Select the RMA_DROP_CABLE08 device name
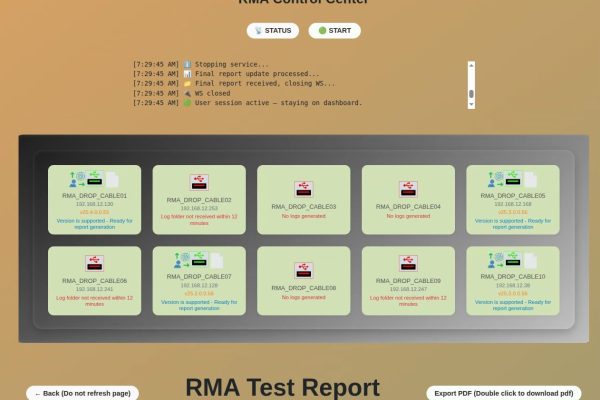Screen dimensions: 600x400 point(303,288)
